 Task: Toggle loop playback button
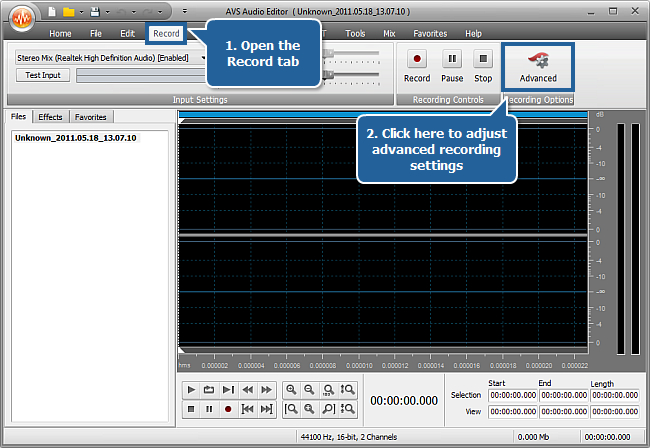coord(209,390)
